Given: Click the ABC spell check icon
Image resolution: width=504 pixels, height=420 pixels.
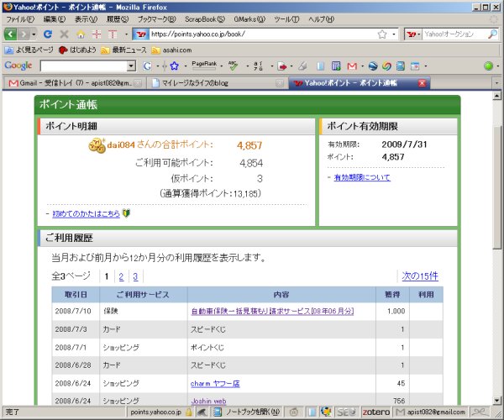Looking at the screenshot, I should [233, 66].
